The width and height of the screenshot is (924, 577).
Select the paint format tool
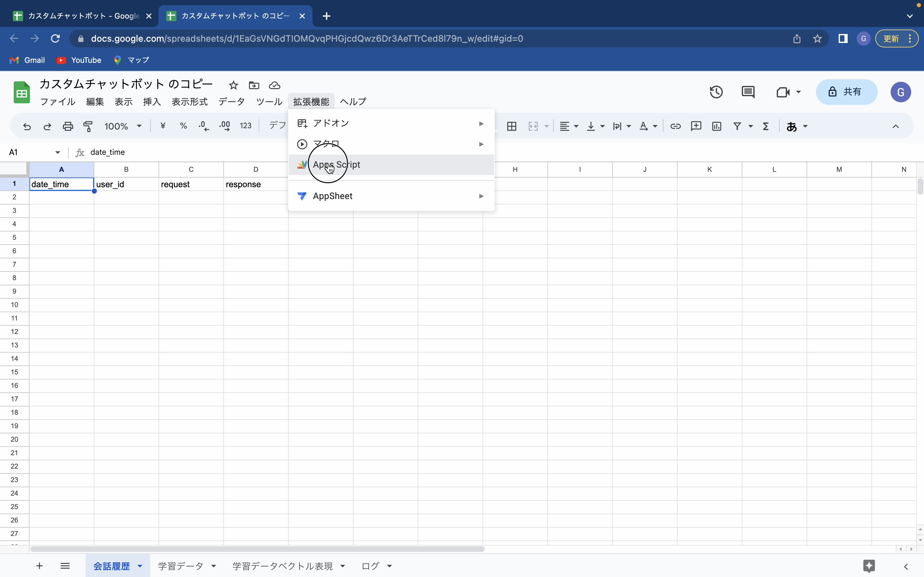coord(88,126)
